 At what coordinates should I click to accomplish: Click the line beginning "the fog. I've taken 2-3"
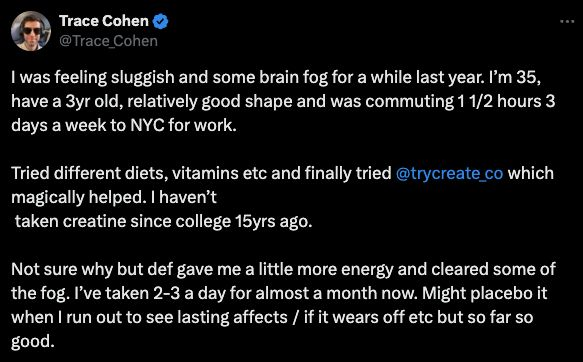[279, 293]
